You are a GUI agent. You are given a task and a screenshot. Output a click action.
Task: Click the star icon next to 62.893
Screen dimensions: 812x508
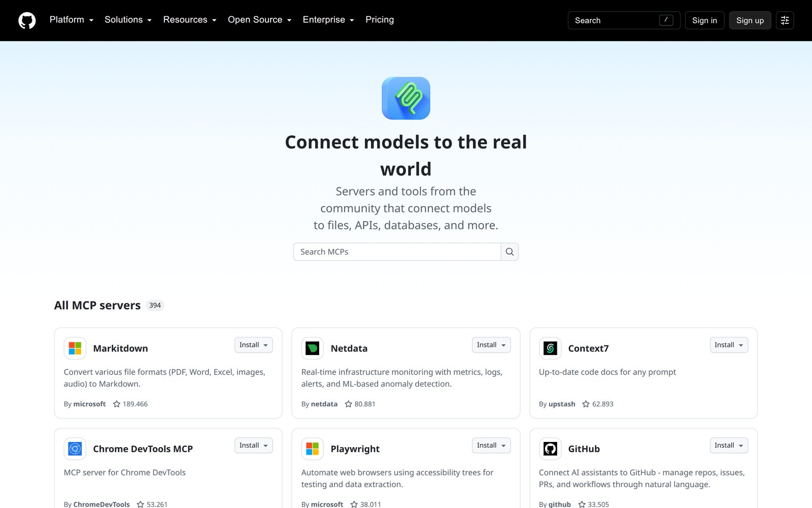586,404
